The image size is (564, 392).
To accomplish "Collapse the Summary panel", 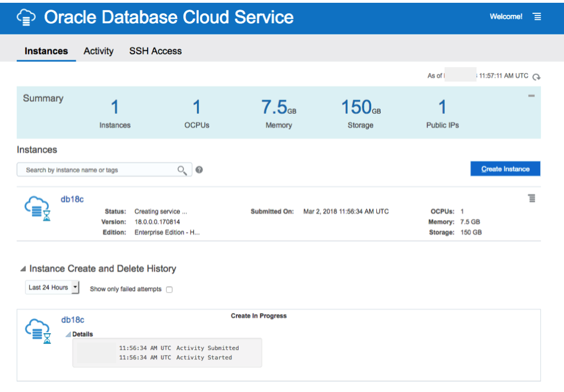I will [531, 96].
